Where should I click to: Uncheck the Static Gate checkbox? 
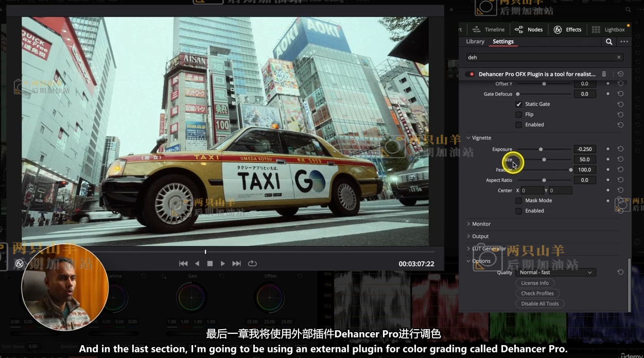pos(518,104)
